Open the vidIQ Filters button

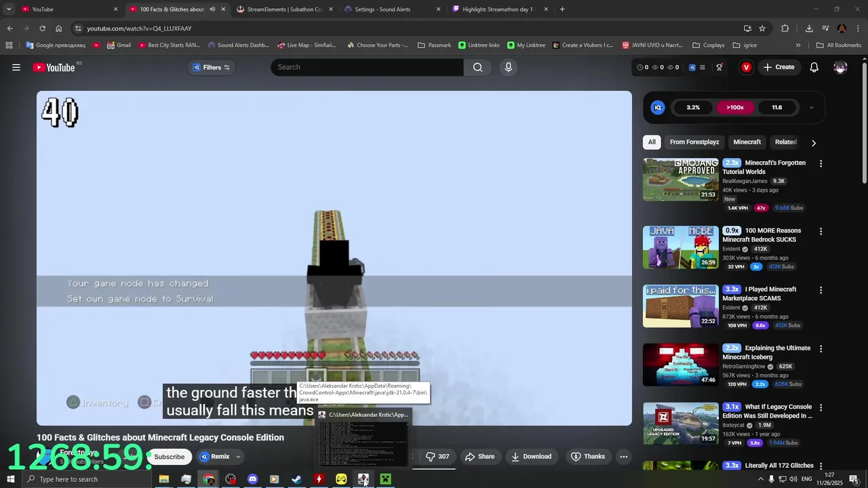pyautogui.click(x=212, y=67)
